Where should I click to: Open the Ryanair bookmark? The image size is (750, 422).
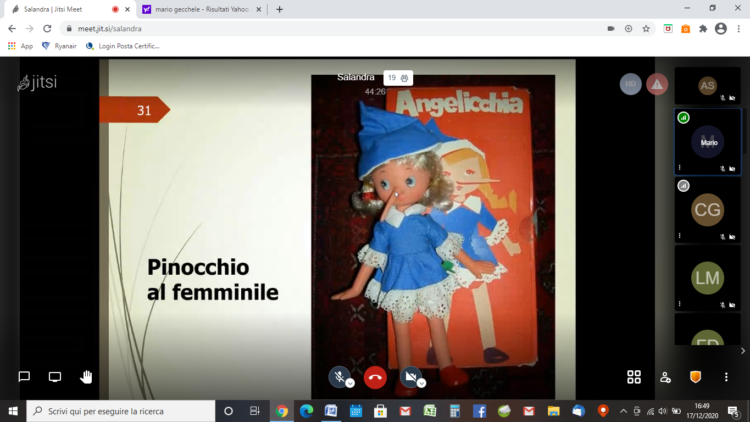coord(59,46)
